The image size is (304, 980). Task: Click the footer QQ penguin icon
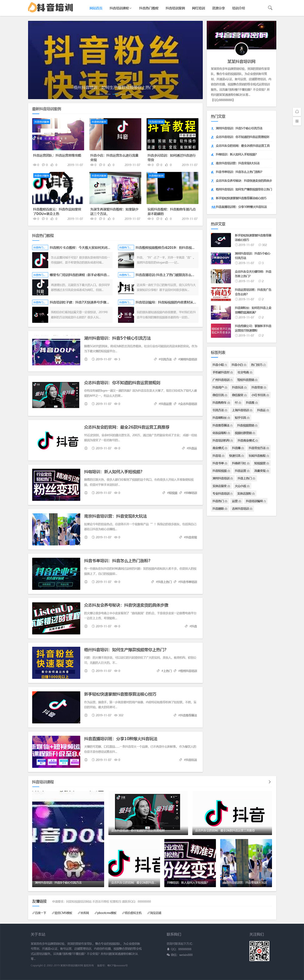pos(168,949)
